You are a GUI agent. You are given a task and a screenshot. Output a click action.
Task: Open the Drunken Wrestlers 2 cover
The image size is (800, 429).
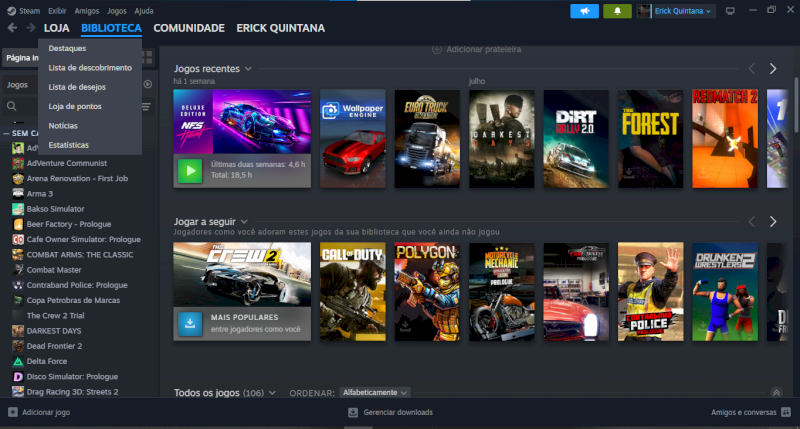[725, 292]
